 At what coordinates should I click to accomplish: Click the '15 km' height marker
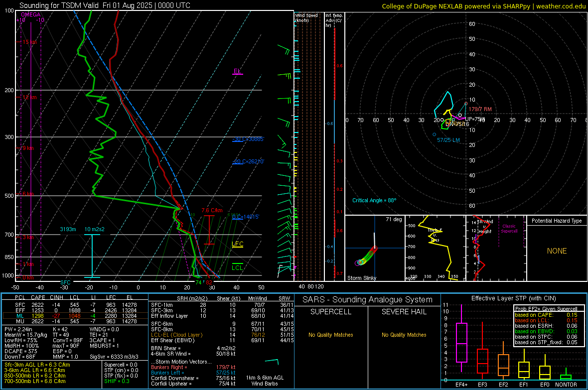[29, 42]
